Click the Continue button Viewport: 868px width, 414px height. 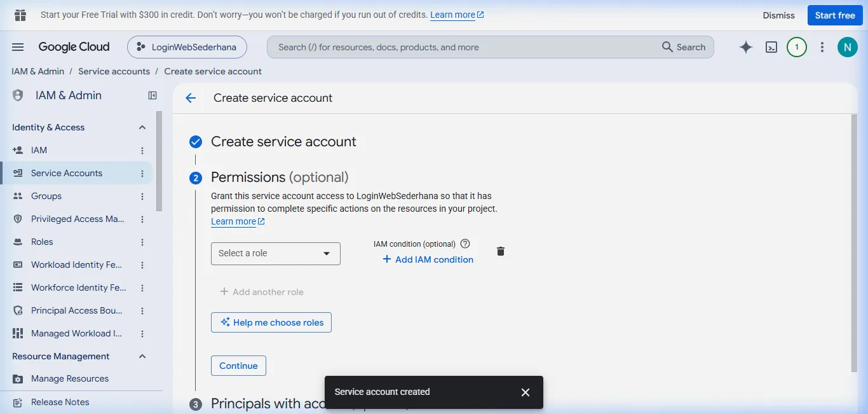tap(238, 366)
